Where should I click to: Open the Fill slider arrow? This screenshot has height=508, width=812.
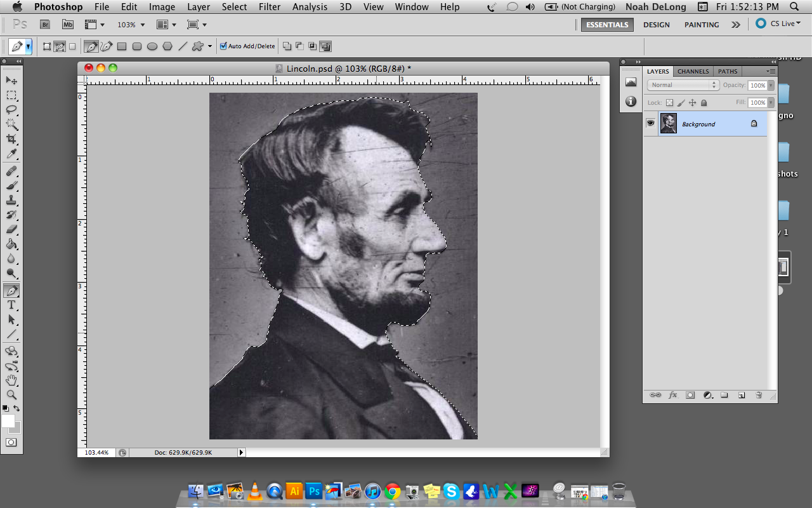(771, 102)
